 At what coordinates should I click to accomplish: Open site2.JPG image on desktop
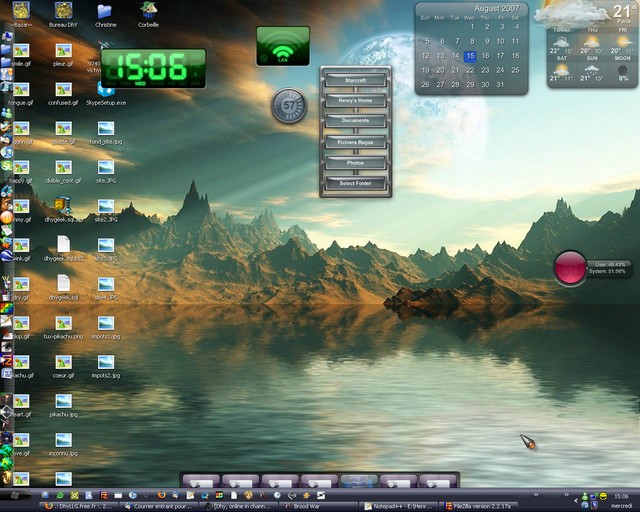[106, 211]
